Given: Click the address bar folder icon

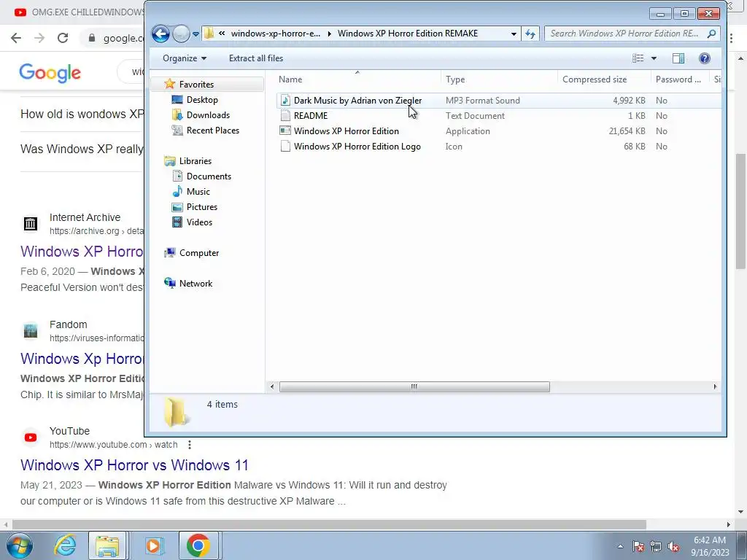Looking at the screenshot, I should point(209,34).
